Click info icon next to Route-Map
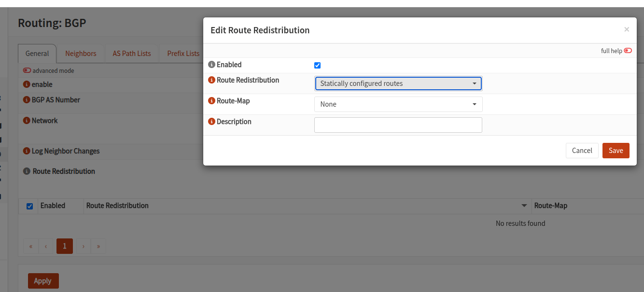The height and width of the screenshot is (292, 644). tap(211, 101)
